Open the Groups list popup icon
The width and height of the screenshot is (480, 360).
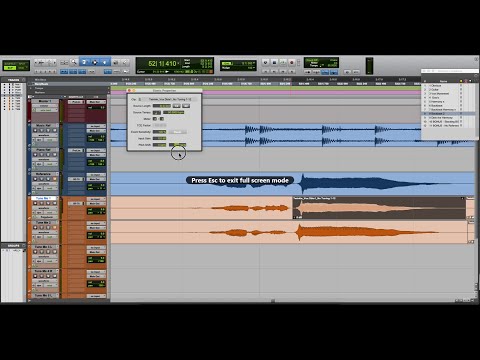[x=23, y=246]
